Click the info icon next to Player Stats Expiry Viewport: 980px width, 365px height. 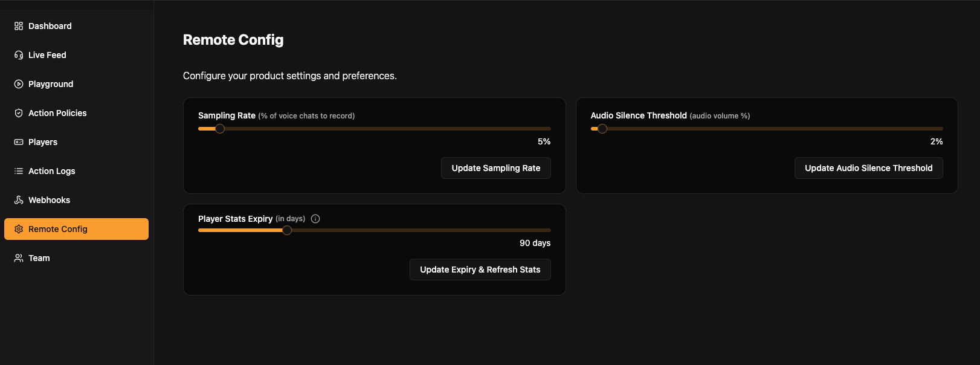(x=315, y=218)
